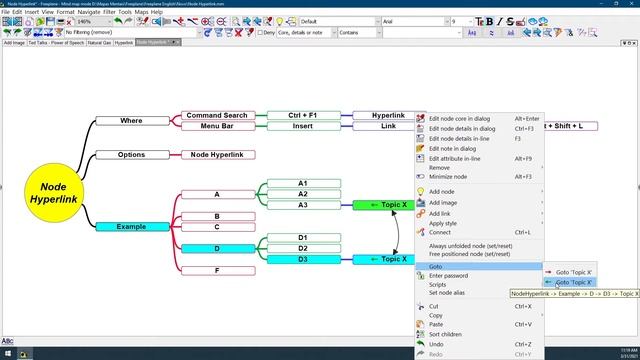This screenshot has width=640, height=360.
Task: Select the 'Options' node
Action: pos(133,155)
